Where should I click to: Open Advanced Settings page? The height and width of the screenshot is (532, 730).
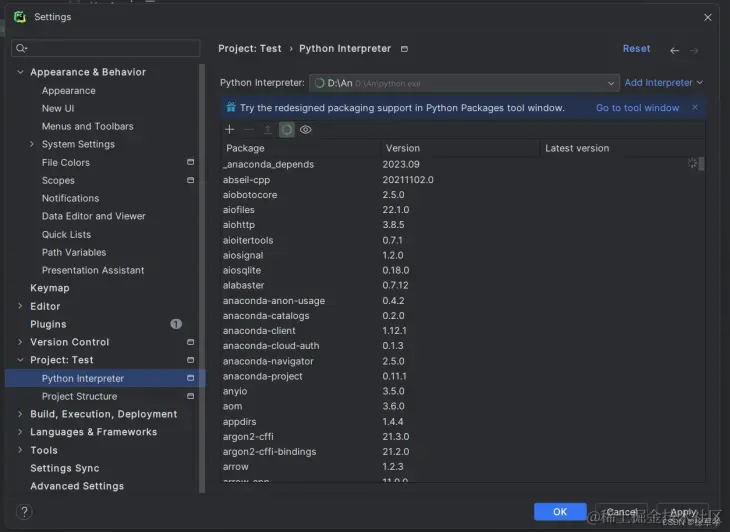point(77,486)
